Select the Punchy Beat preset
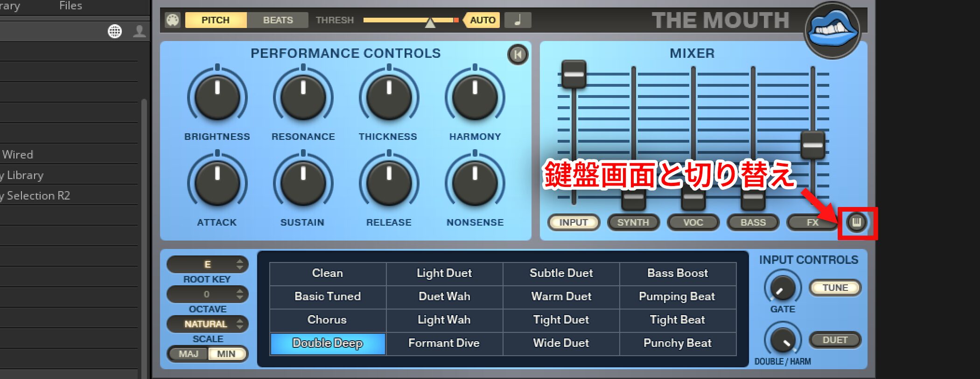This screenshot has height=379, width=980. 678,343
